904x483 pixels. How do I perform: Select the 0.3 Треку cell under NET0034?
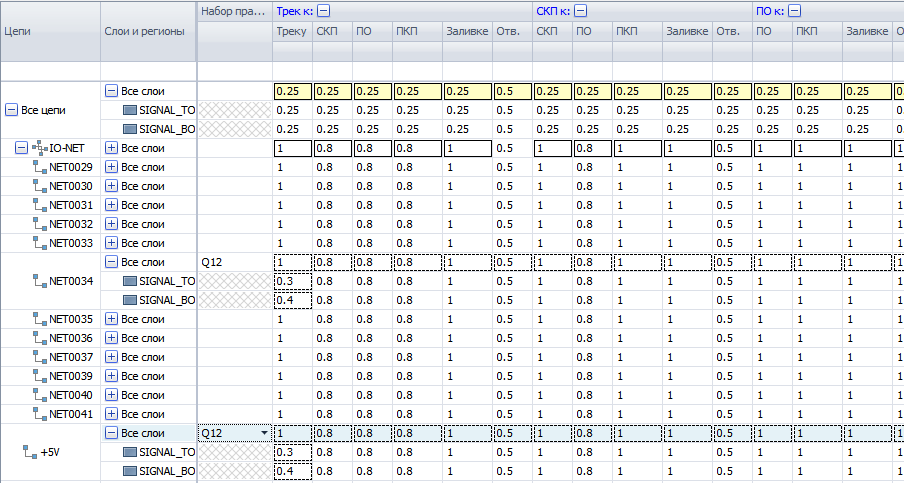tap(292, 281)
